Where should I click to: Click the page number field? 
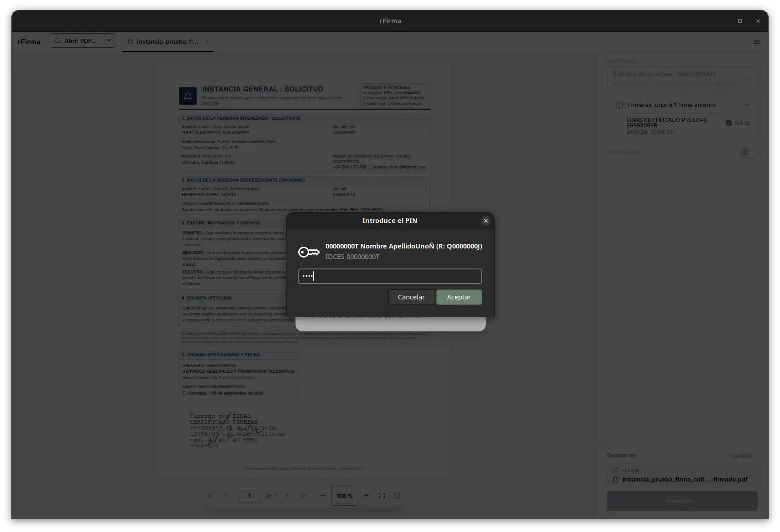tap(249, 496)
